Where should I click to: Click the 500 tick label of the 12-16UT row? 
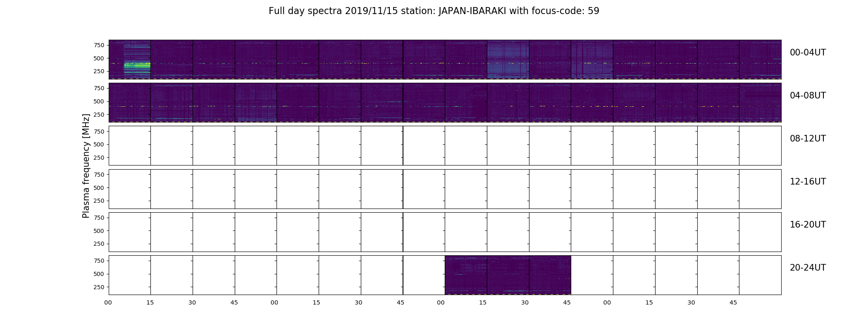99,188
